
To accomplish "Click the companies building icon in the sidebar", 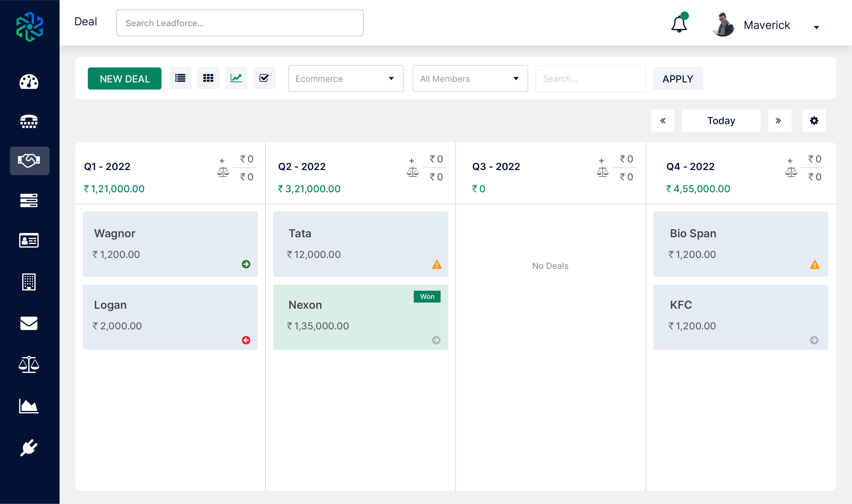I will [30, 282].
